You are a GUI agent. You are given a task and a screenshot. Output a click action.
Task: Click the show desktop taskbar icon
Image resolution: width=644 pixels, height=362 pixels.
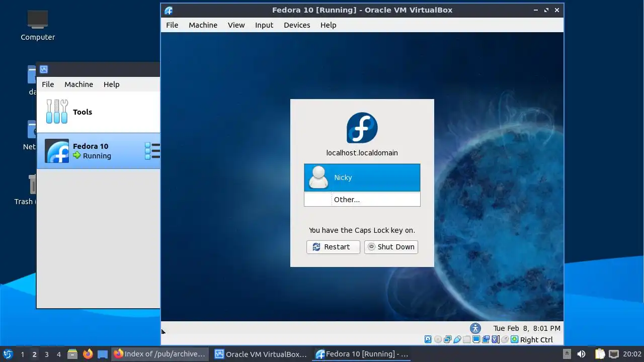103,354
